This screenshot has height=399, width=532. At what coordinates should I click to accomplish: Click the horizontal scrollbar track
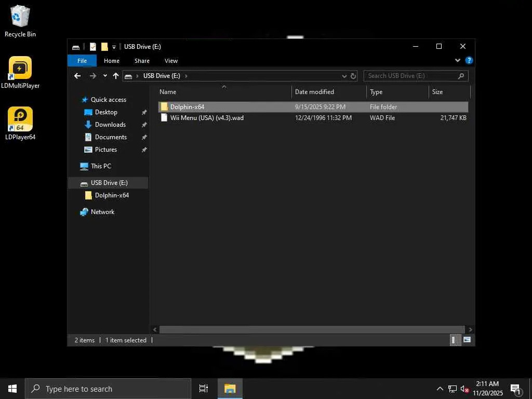312,329
